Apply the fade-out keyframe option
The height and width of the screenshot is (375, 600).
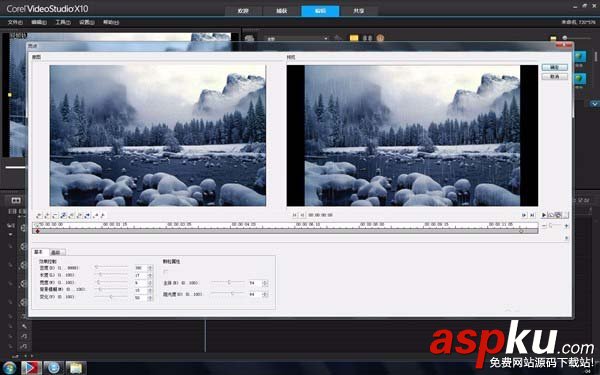[x=103, y=216]
